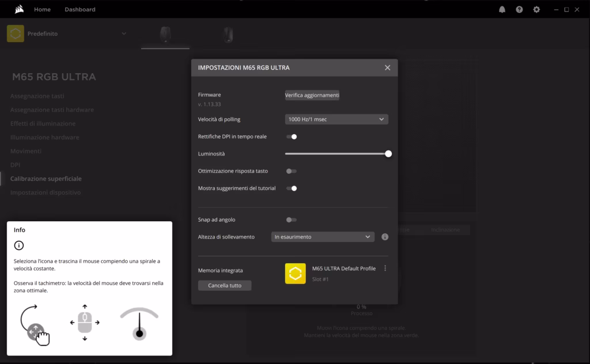
Task: Select the first mouse device icon
Action: point(165,34)
